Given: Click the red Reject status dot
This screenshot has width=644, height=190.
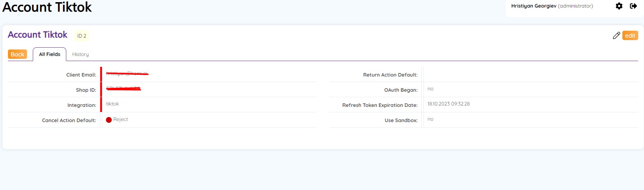Looking at the screenshot, I should point(109,120).
